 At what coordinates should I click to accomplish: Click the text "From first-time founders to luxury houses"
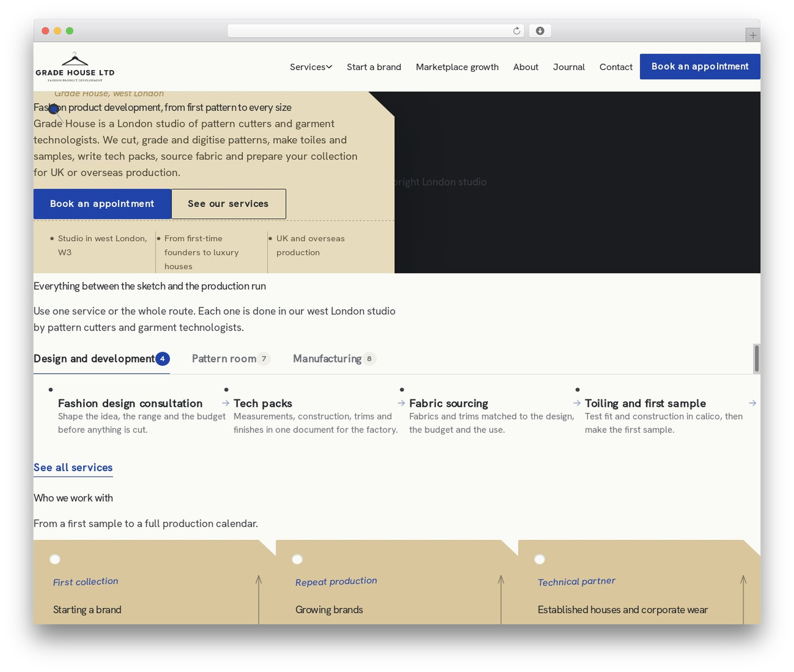tap(202, 252)
